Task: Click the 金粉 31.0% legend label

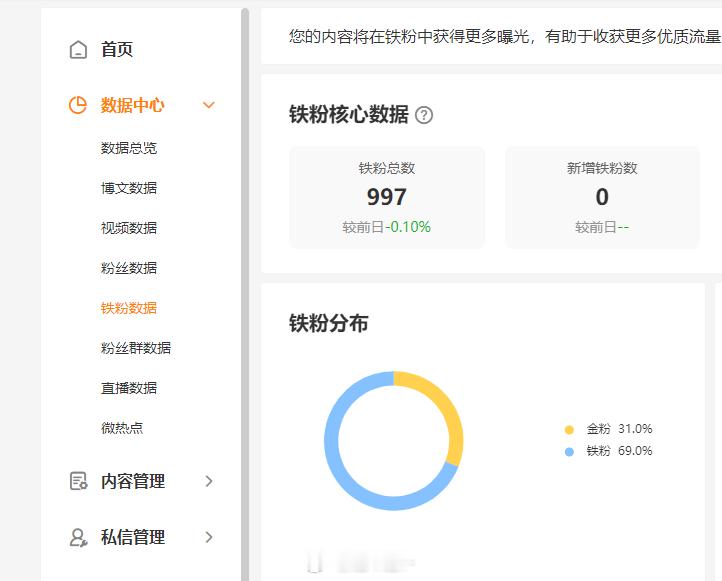Action: tap(619, 429)
